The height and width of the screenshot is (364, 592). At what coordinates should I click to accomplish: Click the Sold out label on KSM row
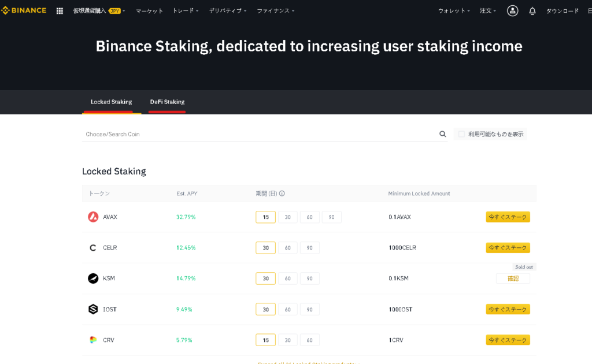524,267
